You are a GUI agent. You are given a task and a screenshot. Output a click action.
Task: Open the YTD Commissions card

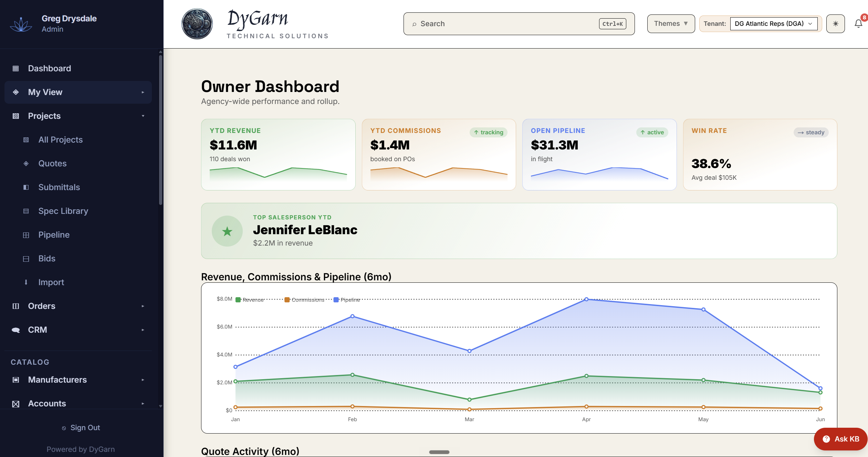[x=439, y=155]
